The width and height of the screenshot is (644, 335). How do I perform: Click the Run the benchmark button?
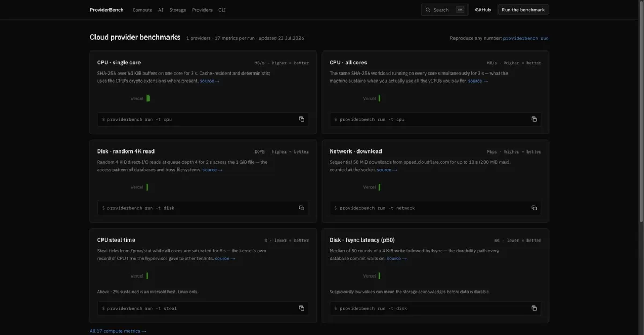523,10
